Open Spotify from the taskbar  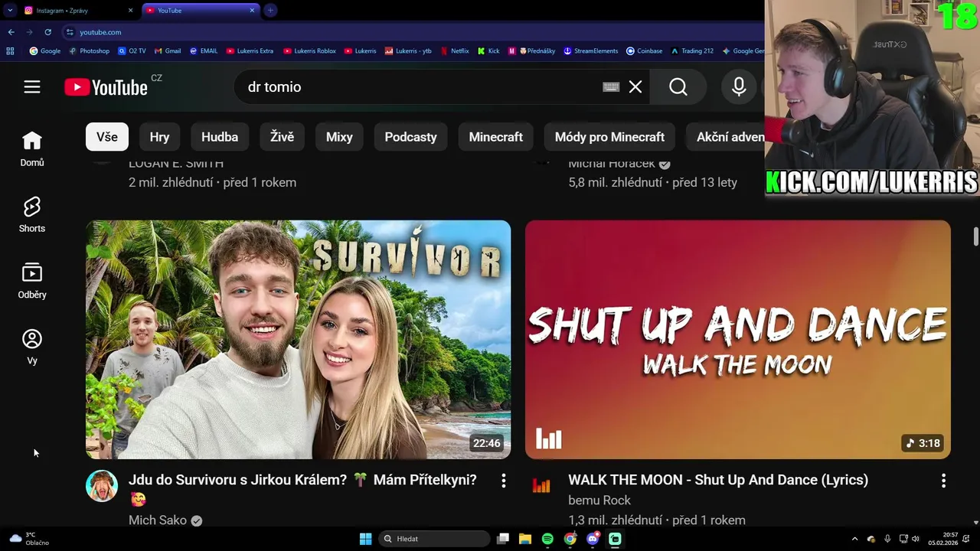547,539
